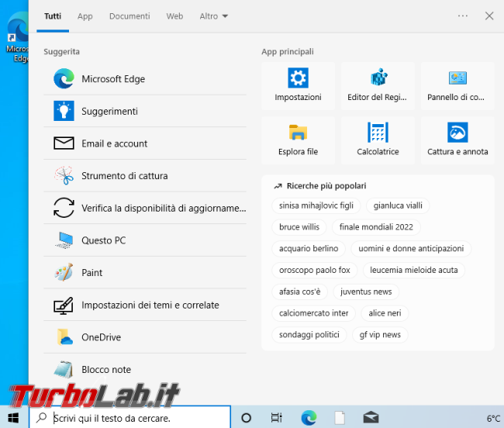The height and width of the screenshot is (428, 504).
Task: Open Task View in taskbar
Action: click(x=277, y=418)
